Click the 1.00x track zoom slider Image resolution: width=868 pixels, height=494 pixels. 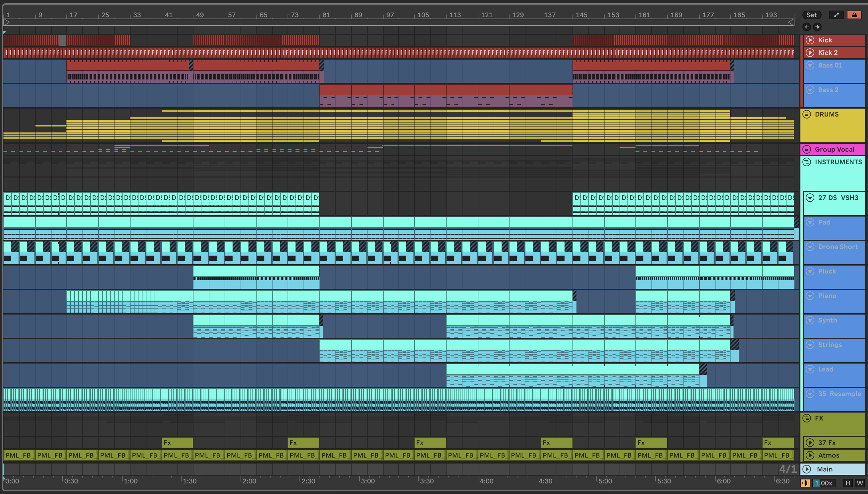(823, 483)
